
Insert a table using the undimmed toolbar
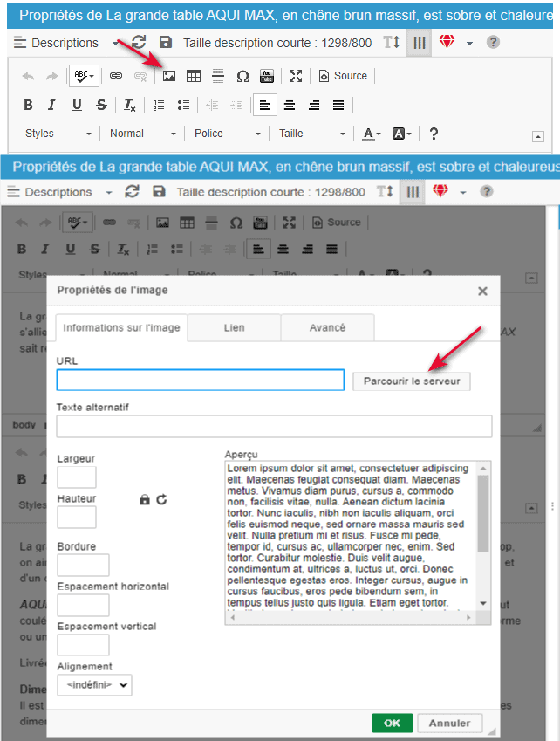click(194, 76)
